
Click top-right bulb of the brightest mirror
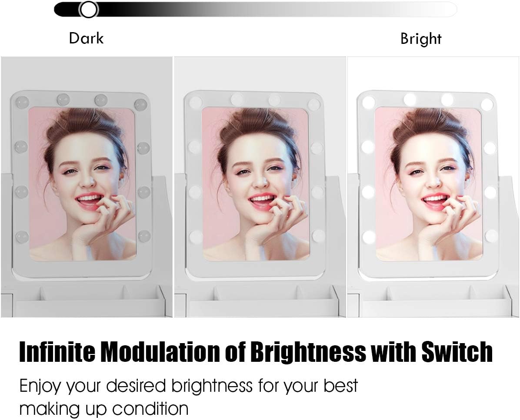[x=487, y=104]
